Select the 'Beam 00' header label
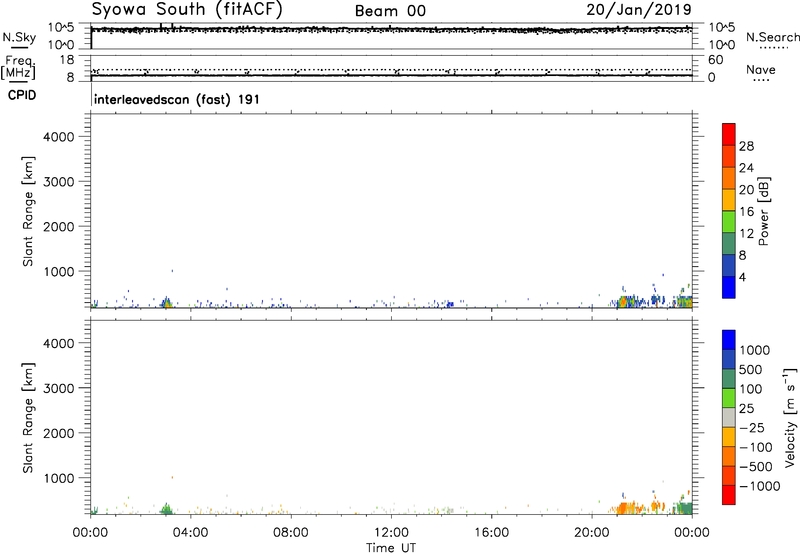Viewport: 800px width, 554px height. (390, 11)
